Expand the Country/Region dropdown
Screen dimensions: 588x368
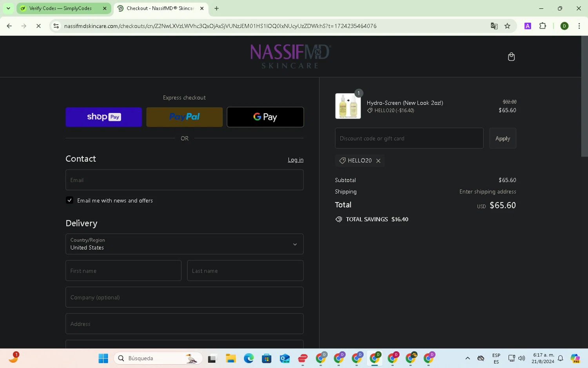[x=184, y=244]
